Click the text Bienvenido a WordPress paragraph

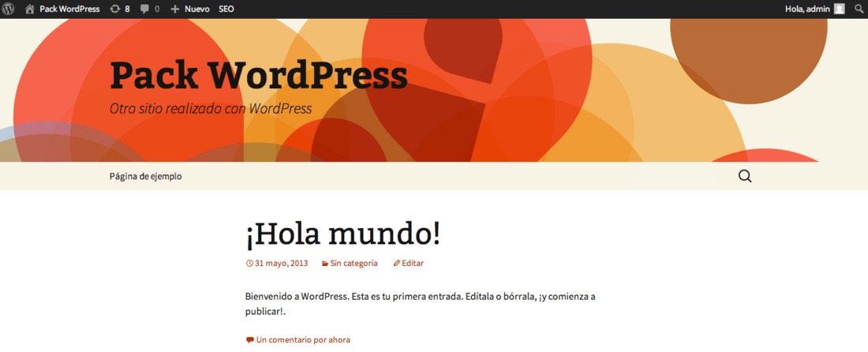pos(420,304)
